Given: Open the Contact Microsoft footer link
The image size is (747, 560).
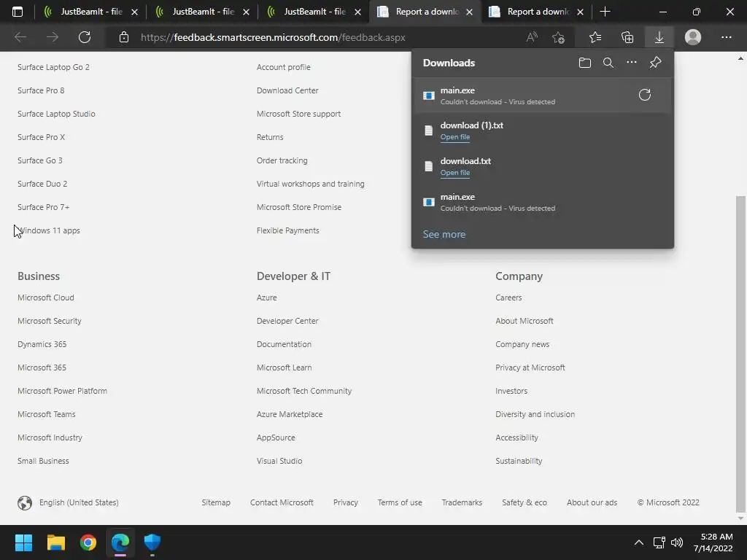Looking at the screenshot, I should 282,502.
